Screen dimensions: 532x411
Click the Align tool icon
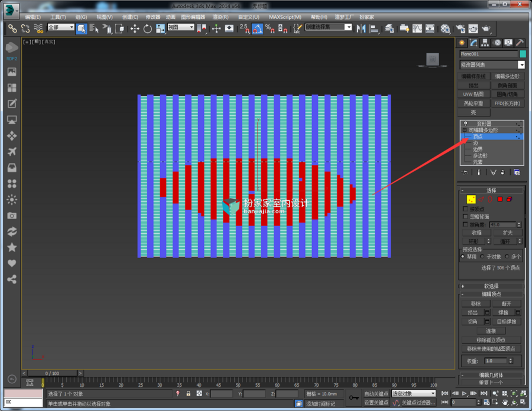coord(374,29)
